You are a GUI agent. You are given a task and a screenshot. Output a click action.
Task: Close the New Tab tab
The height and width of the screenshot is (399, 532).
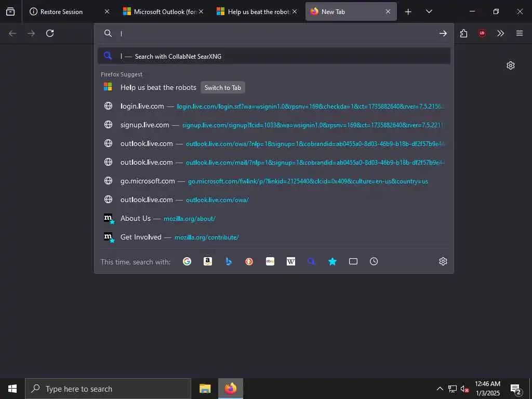pyautogui.click(x=388, y=11)
